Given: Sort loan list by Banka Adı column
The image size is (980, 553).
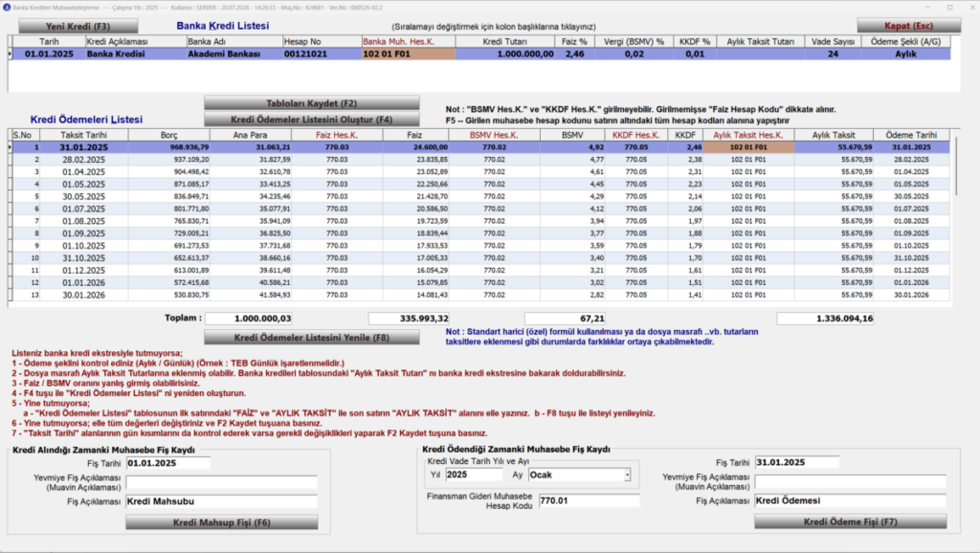Looking at the screenshot, I should (x=234, y=41).
